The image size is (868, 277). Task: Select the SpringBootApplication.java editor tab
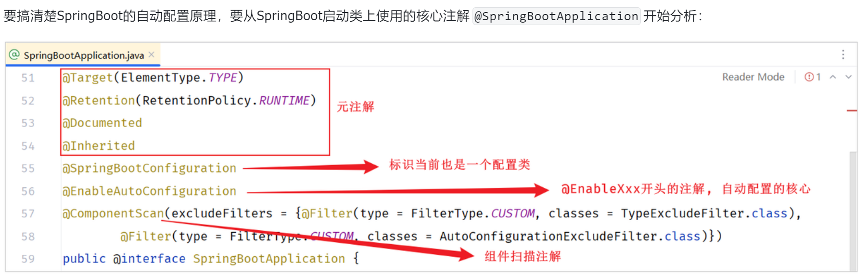(83, 55)
